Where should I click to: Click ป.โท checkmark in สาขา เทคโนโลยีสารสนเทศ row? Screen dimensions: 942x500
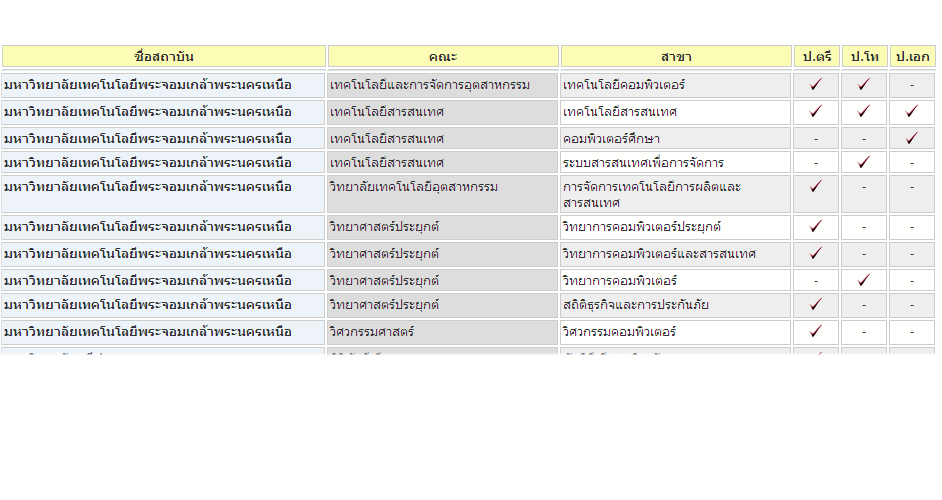[863, 111]
